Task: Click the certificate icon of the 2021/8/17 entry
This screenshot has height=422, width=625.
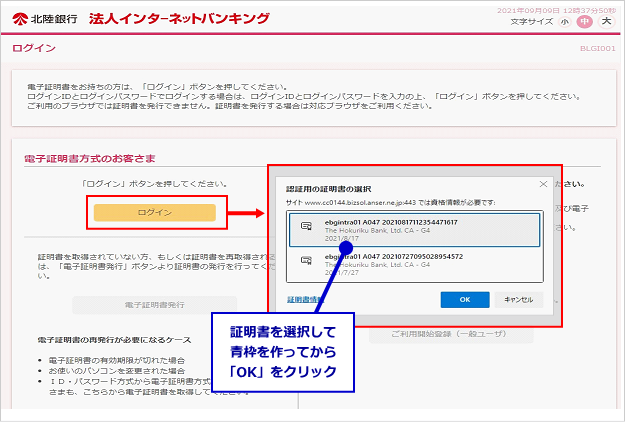Action: [306, 226]
